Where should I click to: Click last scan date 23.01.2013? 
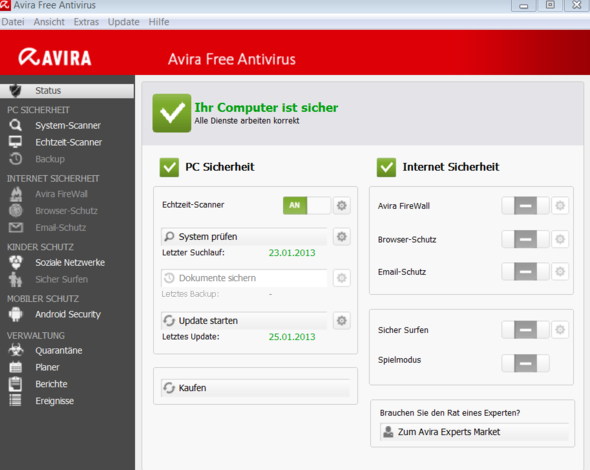click(292, 253)
